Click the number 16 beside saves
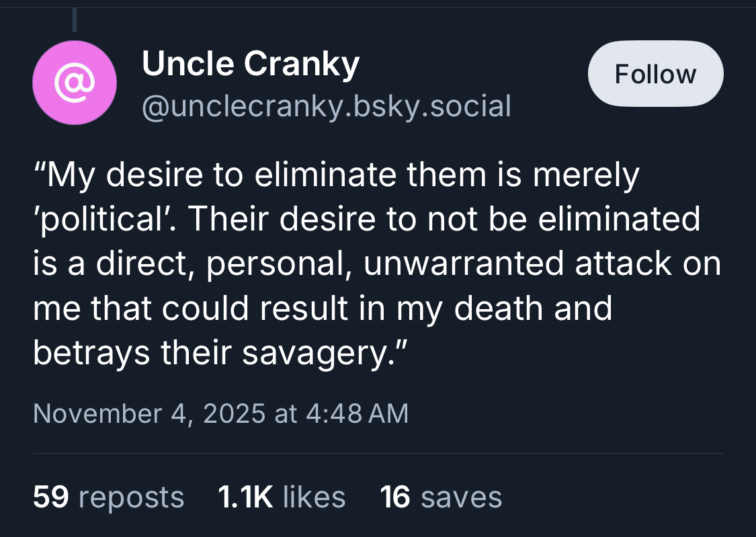This screenshot has height=537, width=756. tap(396, 497)
